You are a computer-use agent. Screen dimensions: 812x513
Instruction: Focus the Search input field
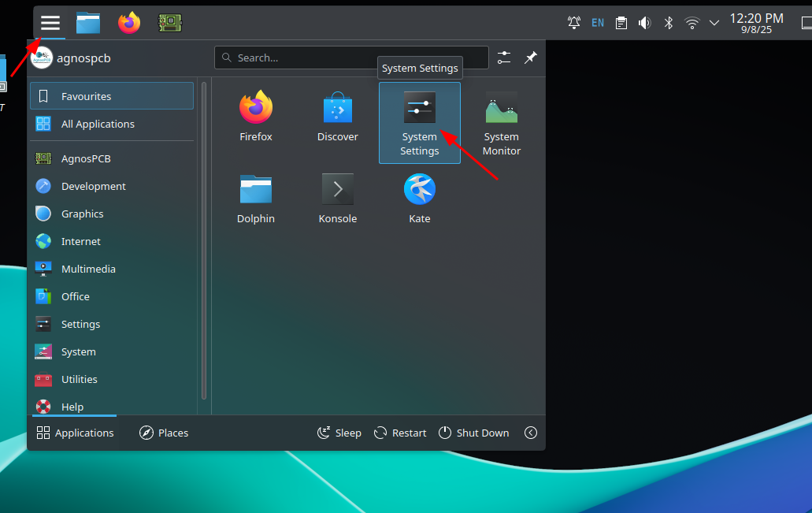tap(351, 58)
